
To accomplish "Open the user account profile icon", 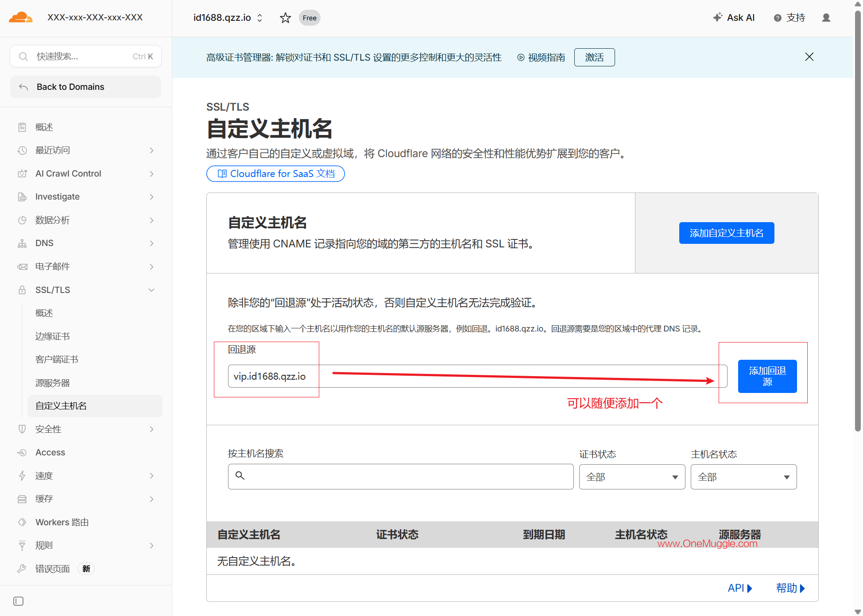I will tap(826, 18).
